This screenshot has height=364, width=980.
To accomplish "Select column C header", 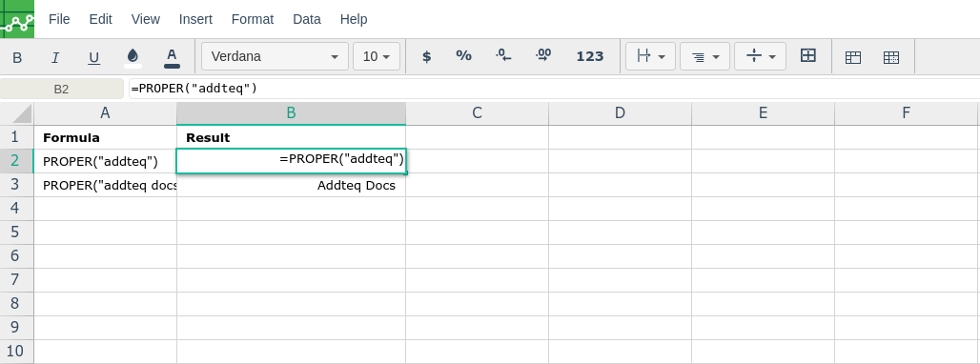I will 477,113.
